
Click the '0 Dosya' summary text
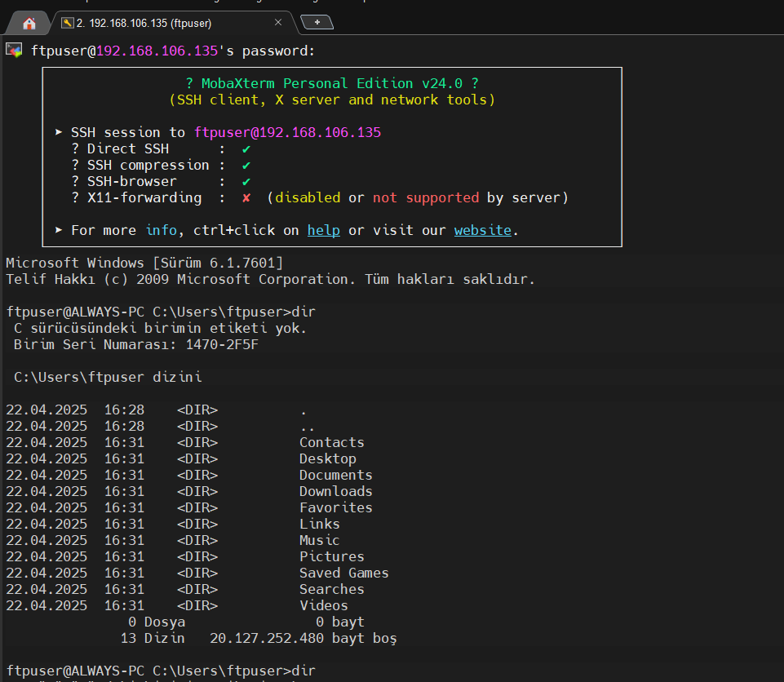(157, 622)
